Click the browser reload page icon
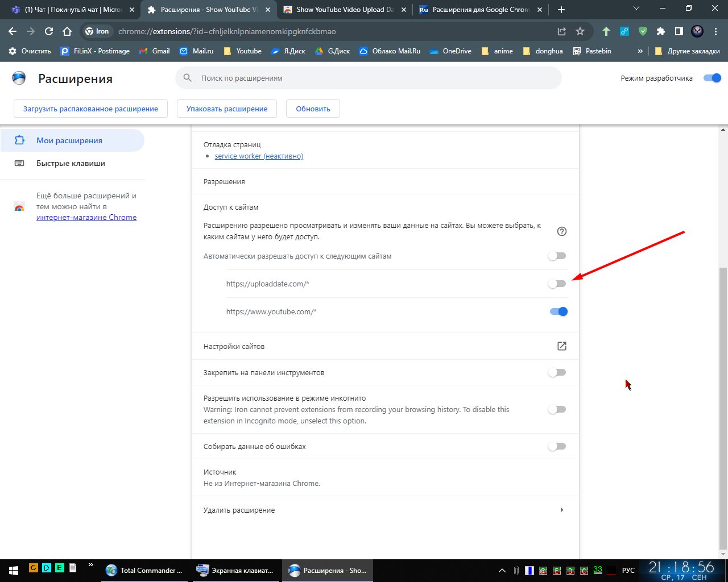This screenshot has width=728, height=582. 49,31
